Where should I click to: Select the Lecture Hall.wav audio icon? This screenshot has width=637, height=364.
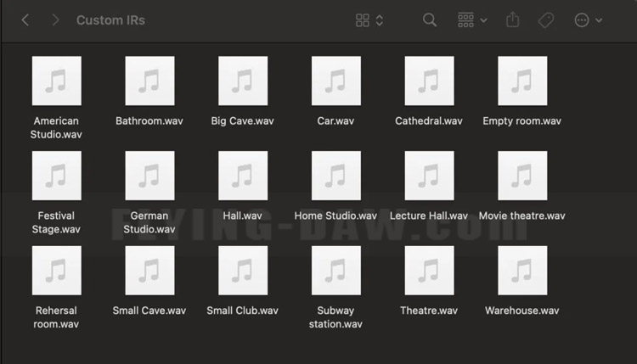click(x=430, y=176)
